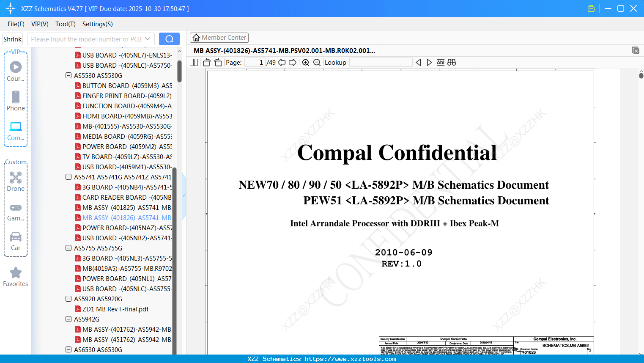
Task: Close all document tabs icon
Action: pos(636,50)
